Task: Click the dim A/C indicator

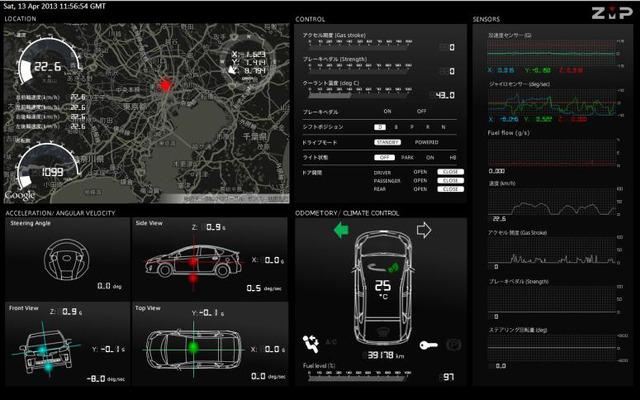Action: pos(331,342)
